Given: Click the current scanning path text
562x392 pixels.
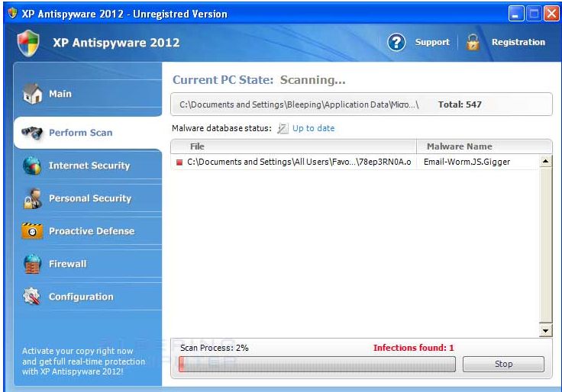Looking at the screenshot, I should coord(299,104).
